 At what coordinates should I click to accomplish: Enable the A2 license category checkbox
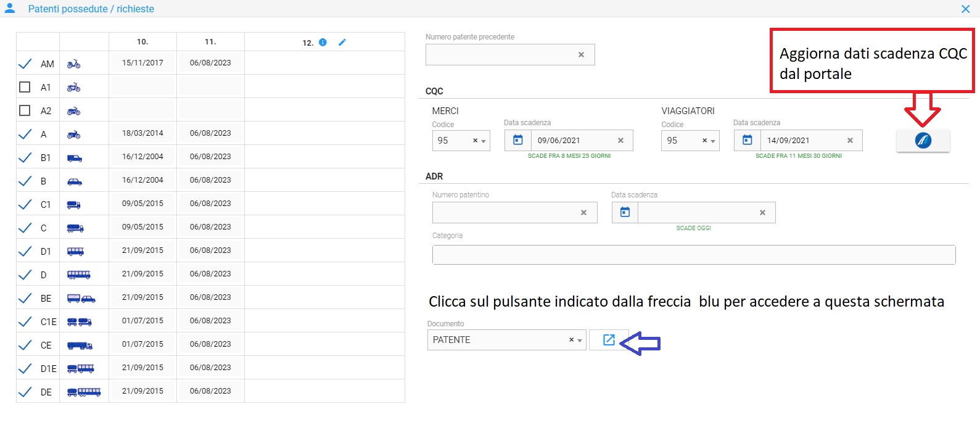tap(25, 111)
